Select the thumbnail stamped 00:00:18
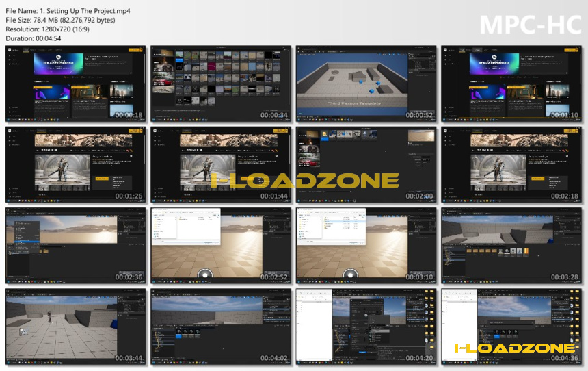 pos(76,84)
